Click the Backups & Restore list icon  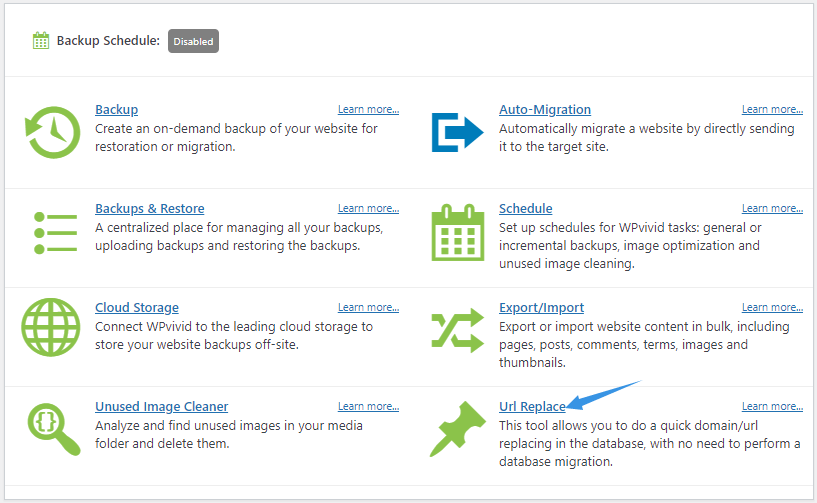pyautogui.click(x=55, y=232)
